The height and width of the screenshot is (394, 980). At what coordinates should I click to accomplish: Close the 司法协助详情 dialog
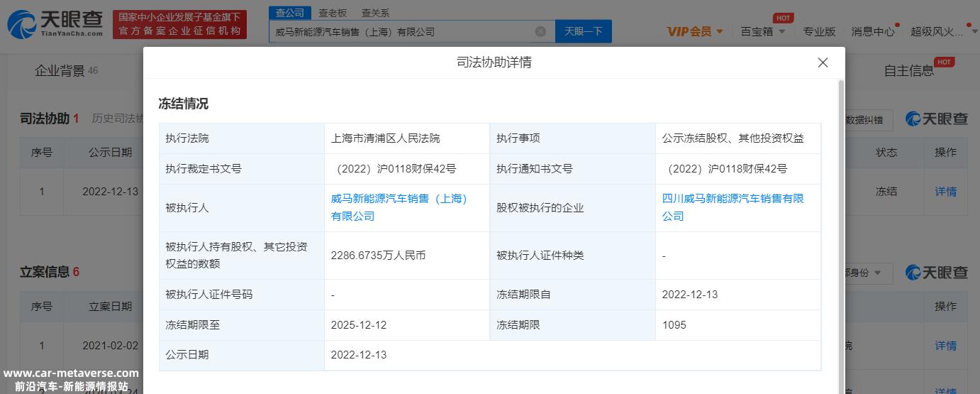[823, 62]
